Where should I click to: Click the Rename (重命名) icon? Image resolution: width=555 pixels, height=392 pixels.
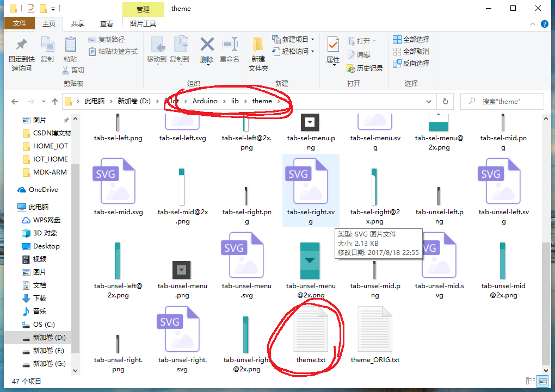[230, 49]
